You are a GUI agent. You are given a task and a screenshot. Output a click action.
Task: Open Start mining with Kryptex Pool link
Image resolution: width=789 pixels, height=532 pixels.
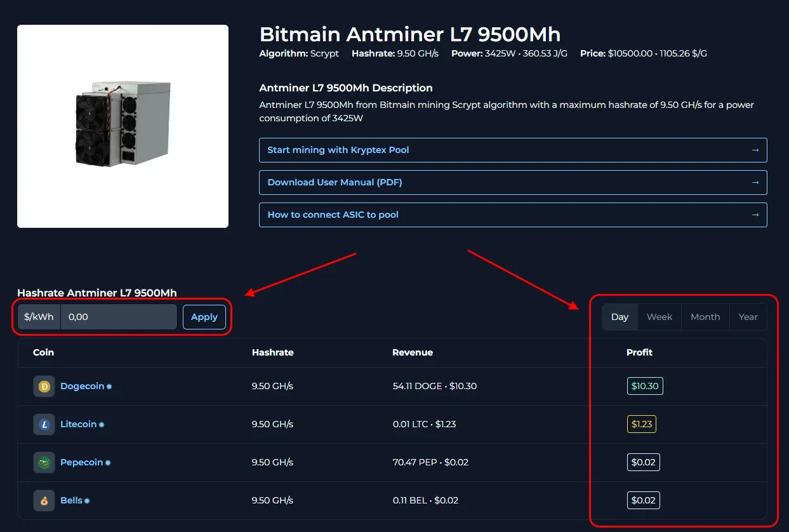[338, 150]
